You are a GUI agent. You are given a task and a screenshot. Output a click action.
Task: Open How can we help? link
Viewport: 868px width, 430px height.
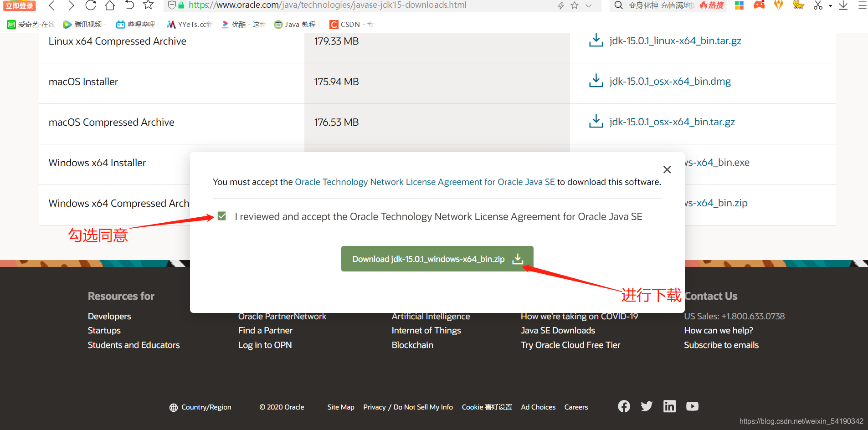click(719, 330)
